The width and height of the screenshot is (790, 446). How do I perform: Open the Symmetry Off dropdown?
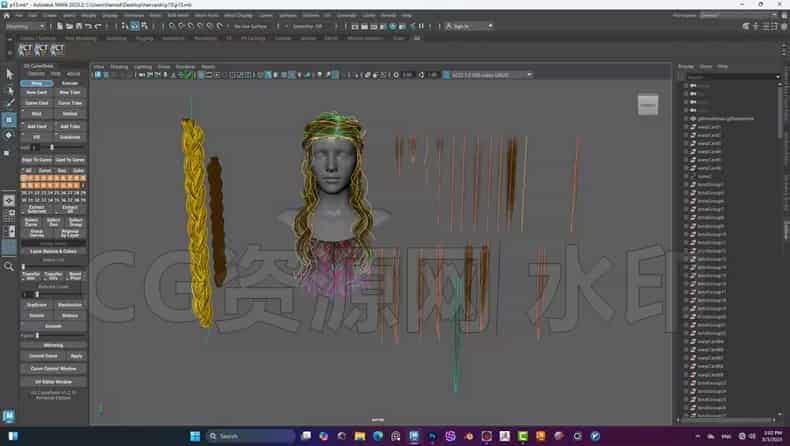310,26
